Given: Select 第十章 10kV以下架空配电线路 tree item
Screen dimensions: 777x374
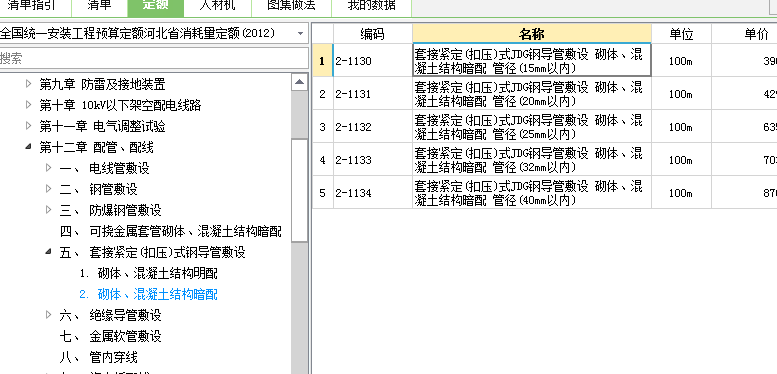Looking at the screenshot, I should (x=120, y=105).
